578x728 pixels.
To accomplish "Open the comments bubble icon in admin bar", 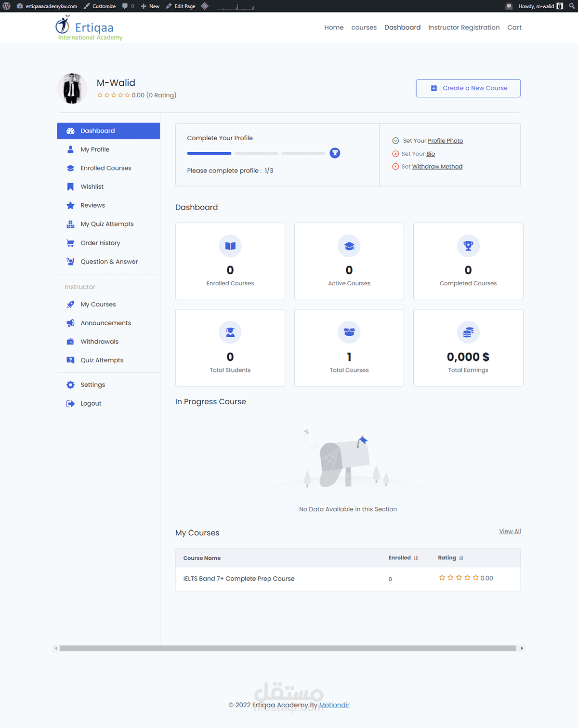I will [x=125, y=6].
